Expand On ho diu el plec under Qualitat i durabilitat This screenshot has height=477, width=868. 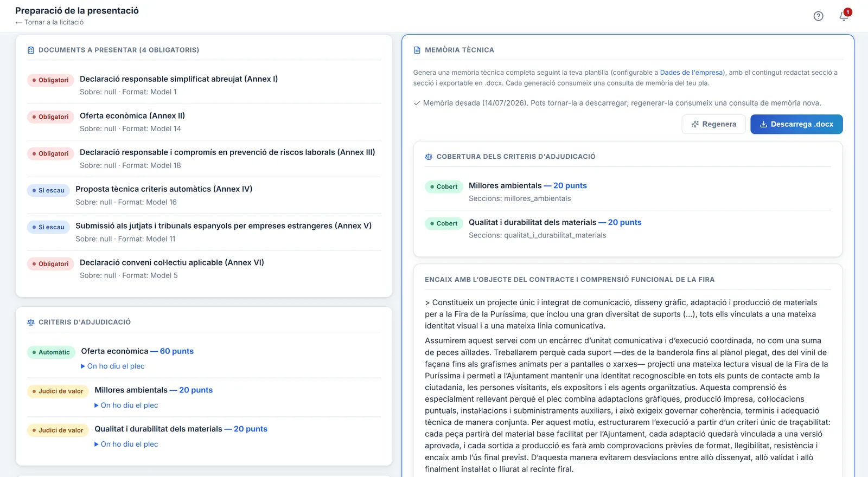pyautogui.click(x=126, y=444)
